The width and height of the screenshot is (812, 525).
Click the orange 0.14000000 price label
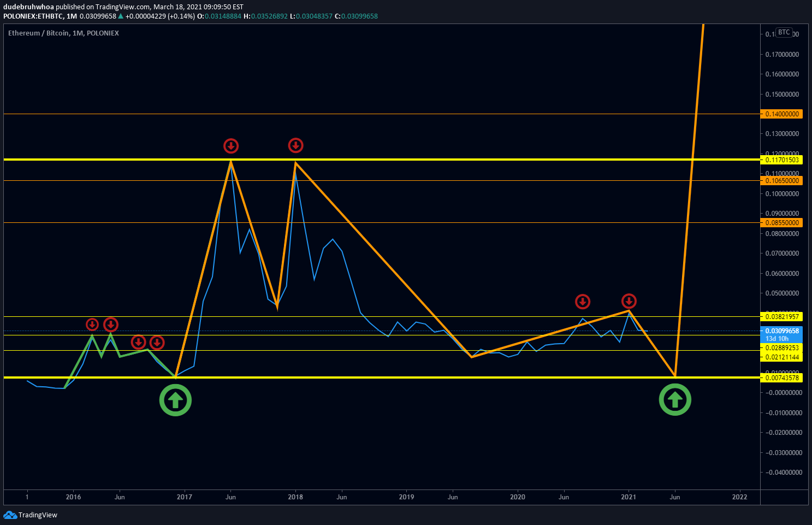point(781,114)
